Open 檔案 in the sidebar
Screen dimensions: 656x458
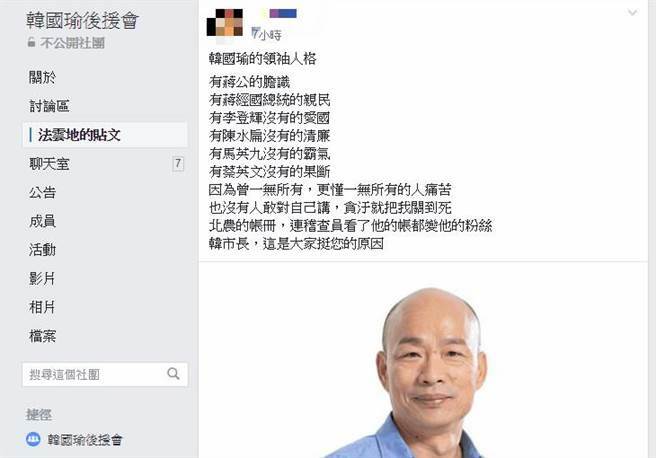tap(42, 336)
